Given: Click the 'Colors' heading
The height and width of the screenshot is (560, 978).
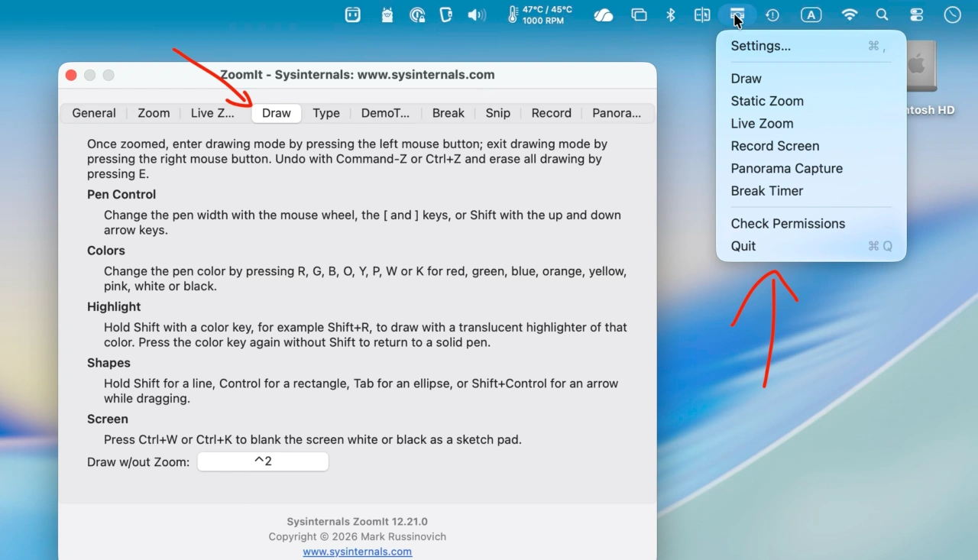Looking at the screenshot, I should [106, 251].
